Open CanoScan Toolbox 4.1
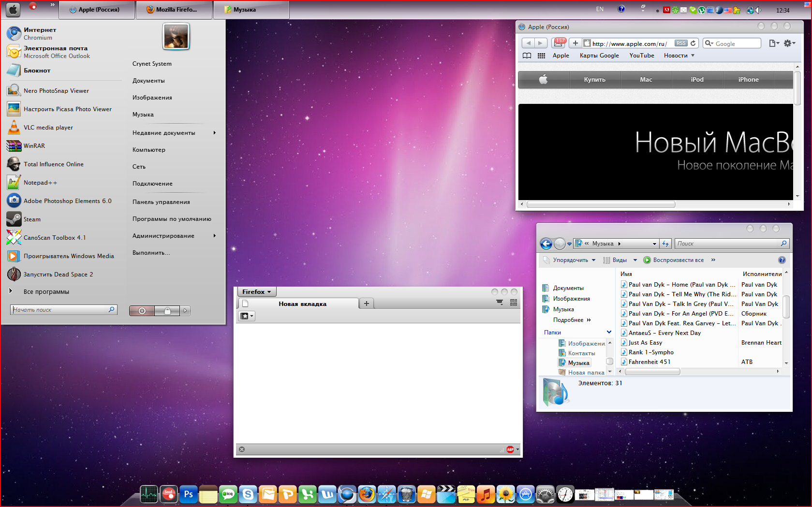812x507 pixels. tap(46, 238)
